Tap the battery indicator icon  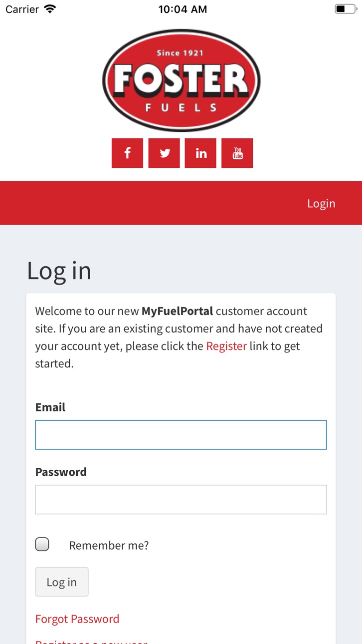tap(345, 9)
